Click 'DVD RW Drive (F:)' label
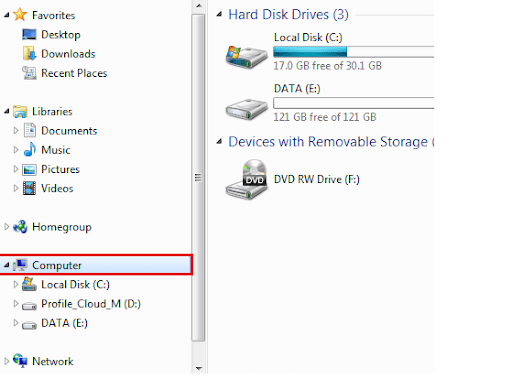Viewport: 512px width, 390px height. (x=317, y=179)
